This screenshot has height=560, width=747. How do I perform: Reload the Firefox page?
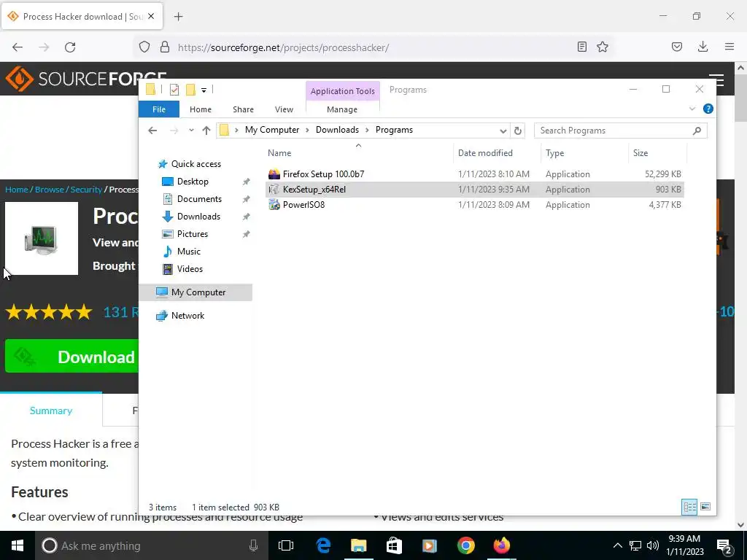[x=70, y=47]
